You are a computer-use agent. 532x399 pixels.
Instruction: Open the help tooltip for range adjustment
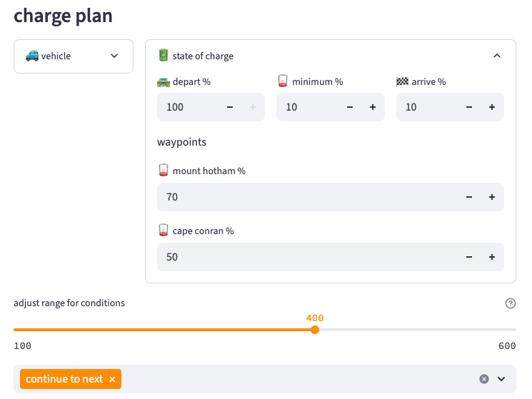(510, 303)
